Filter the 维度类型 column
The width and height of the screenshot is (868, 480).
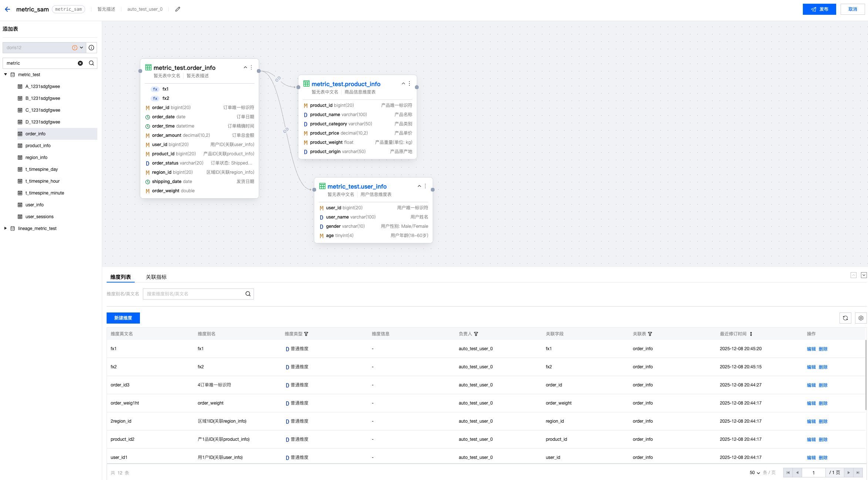[x=306, y=334]
